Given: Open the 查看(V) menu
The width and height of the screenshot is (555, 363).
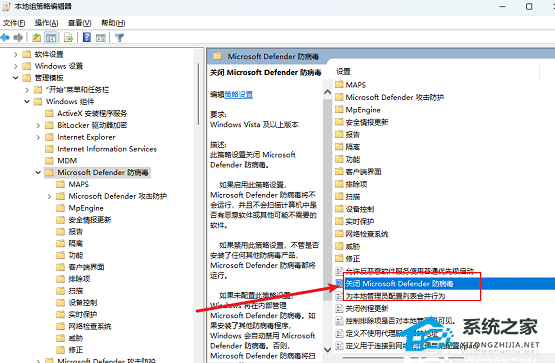Looking at the screenshot, I should pos(80,23).
